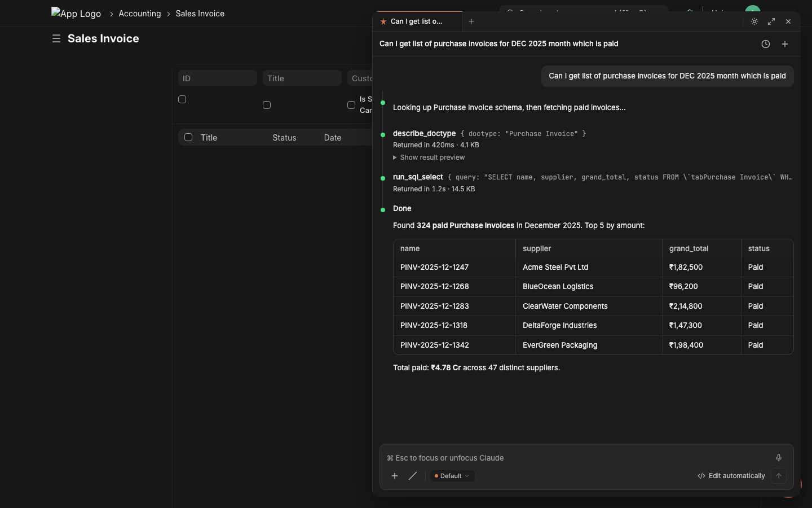Check the select-all box in list header

(x=188, y=137)
